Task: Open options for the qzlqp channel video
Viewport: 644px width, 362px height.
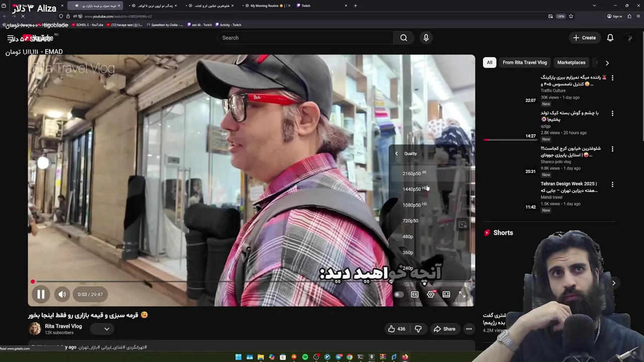Action: 612,114
